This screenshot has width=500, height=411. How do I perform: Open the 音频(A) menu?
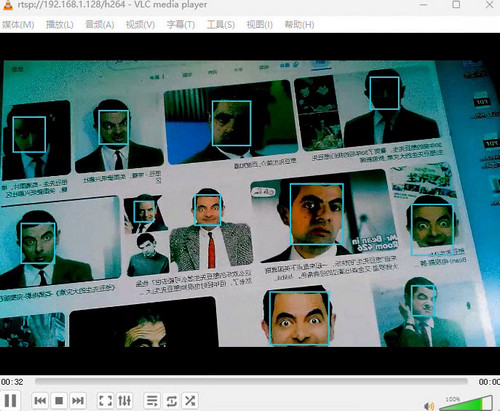100,25
